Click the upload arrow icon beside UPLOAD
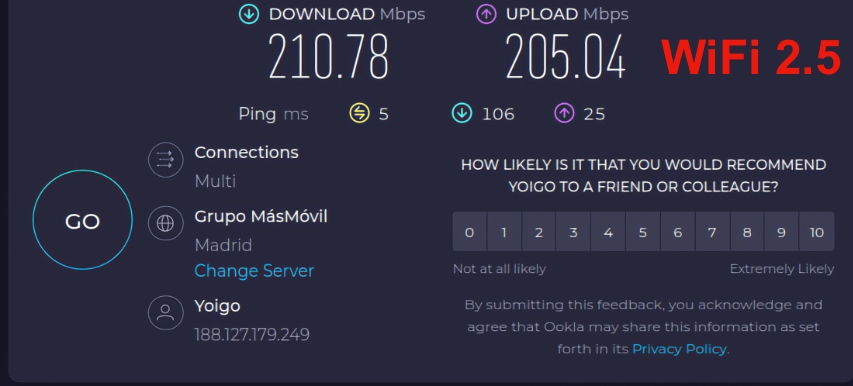The image size is (853, 386). (486, 15)
